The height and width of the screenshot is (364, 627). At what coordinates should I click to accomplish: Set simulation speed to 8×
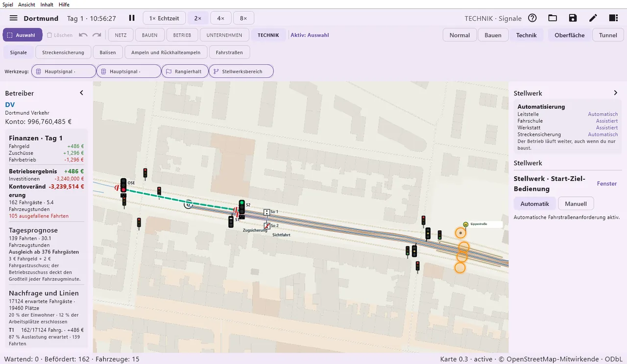(x=243, y=18)
